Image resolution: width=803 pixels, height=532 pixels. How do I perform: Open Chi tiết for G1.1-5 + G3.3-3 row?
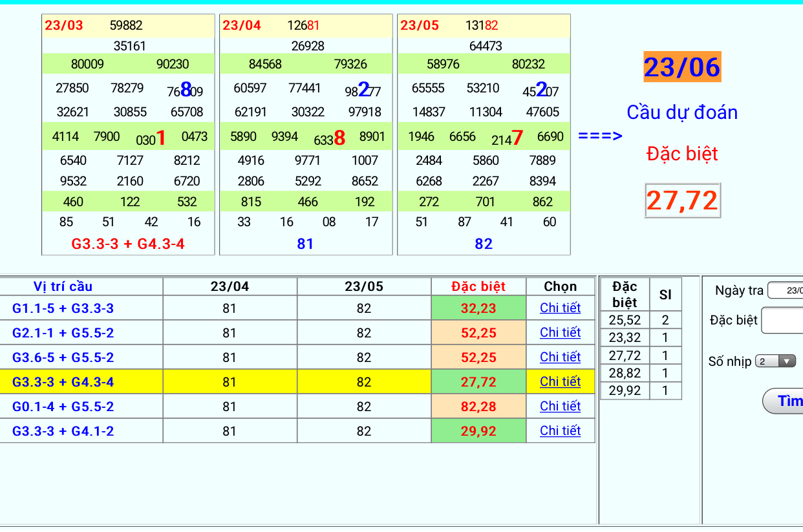(x=560, y=308)
